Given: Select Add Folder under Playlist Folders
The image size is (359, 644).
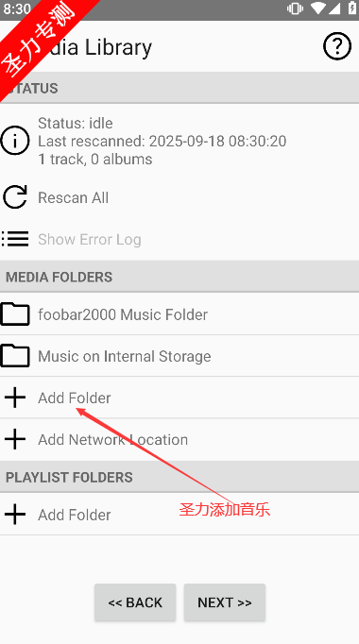Looking at the screenshot, I should click(179, 515).
